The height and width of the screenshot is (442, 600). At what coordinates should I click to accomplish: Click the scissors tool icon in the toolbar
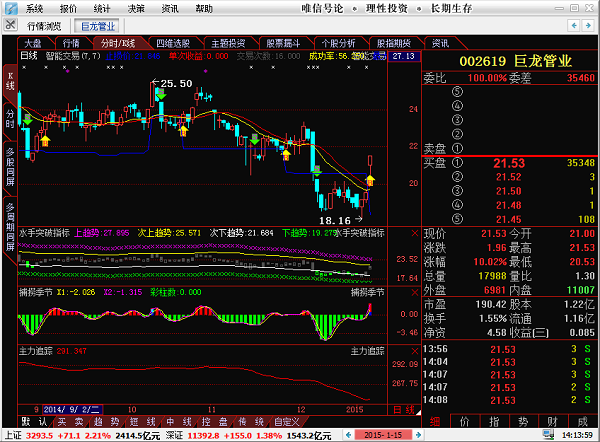point(10,25)
